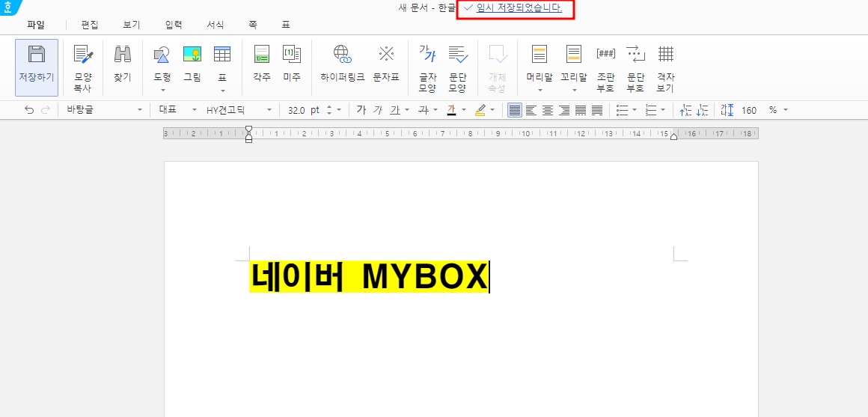
Task: Click the redo arrow icon
Action: [46, 110]
